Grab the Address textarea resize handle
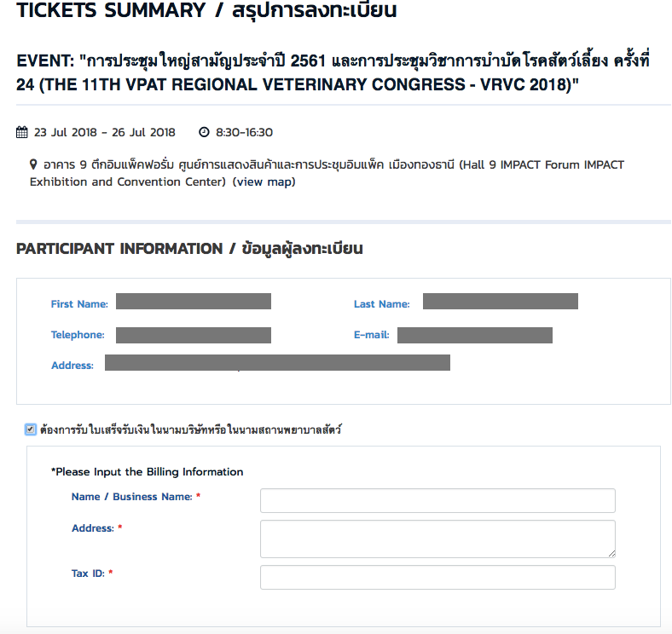 click(x=611, y=554)
